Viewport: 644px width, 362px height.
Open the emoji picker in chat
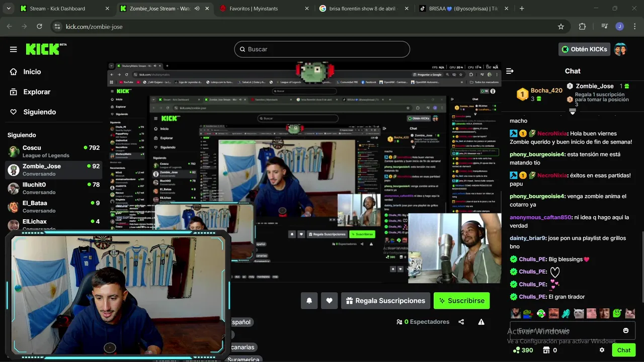click(x=626, y=330)
